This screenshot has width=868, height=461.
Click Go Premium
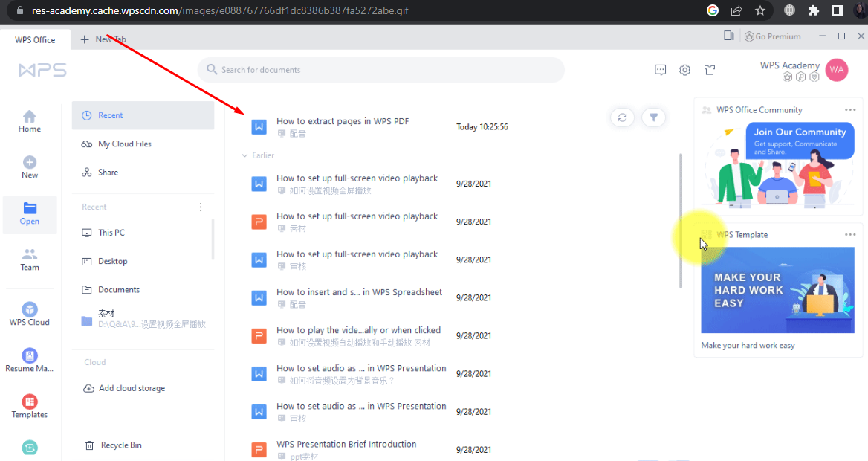(771, 36)
